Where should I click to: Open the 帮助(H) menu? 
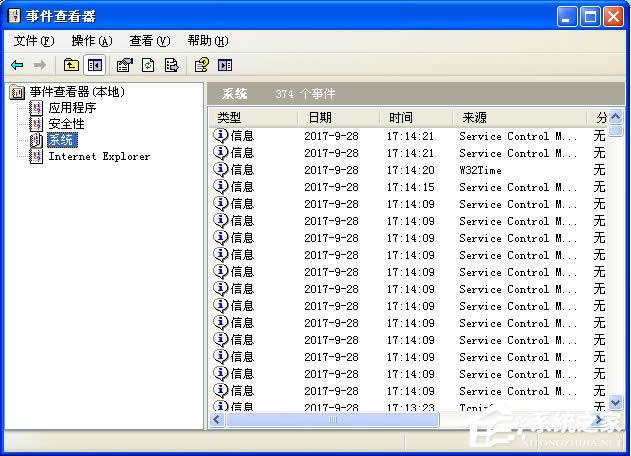207,41
